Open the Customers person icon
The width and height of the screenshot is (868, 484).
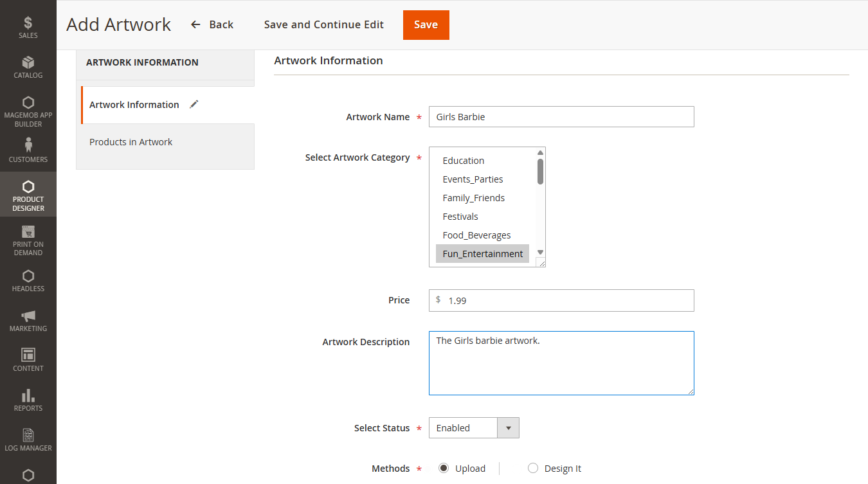click(x=28, y=145)
